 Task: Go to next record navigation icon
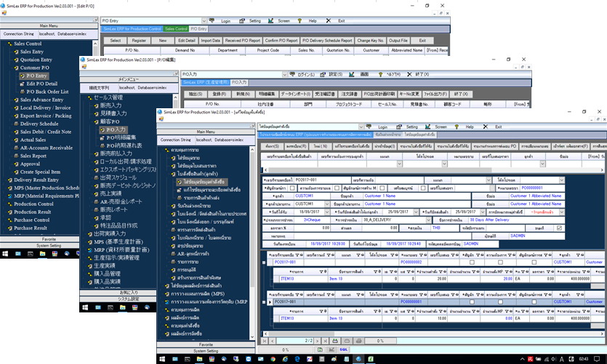317,341
